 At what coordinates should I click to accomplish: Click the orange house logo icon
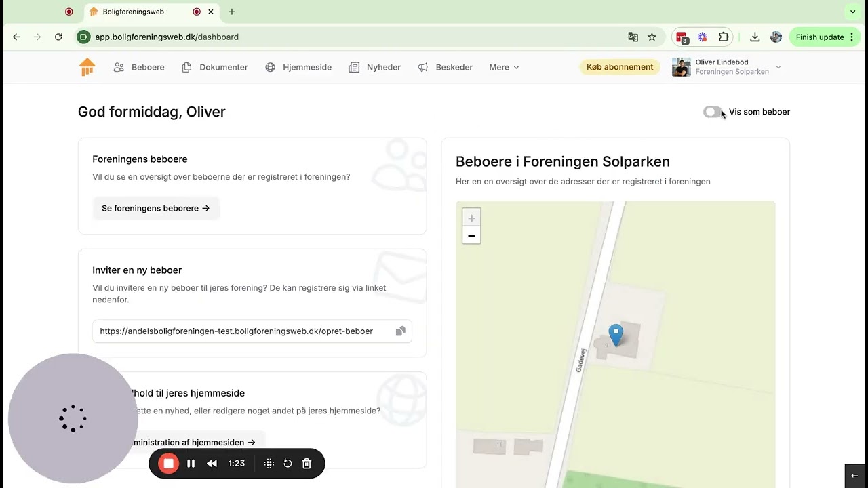pyautogui.click(x=87, y=67)
